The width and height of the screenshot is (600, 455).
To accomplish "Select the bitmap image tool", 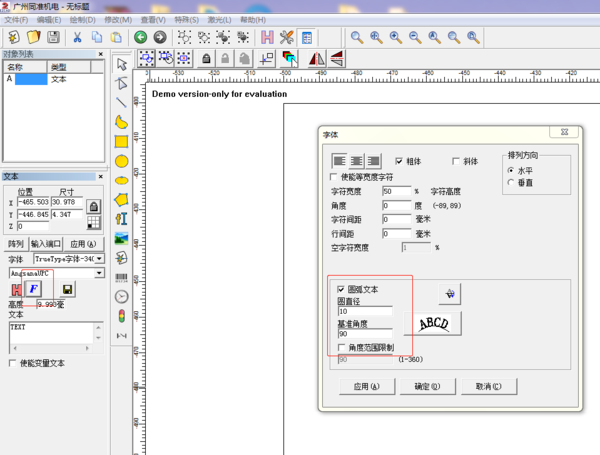I will click(x=121, y=239).
